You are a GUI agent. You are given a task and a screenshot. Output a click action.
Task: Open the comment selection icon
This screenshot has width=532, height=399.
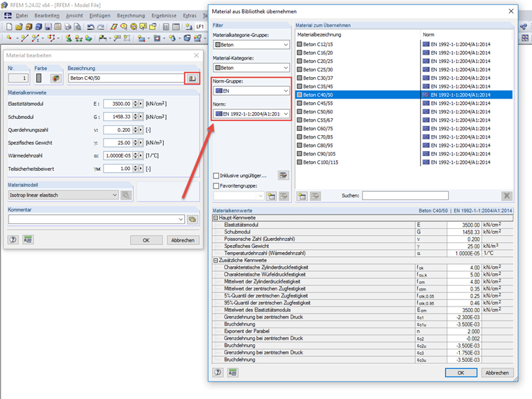pos(192,220)
